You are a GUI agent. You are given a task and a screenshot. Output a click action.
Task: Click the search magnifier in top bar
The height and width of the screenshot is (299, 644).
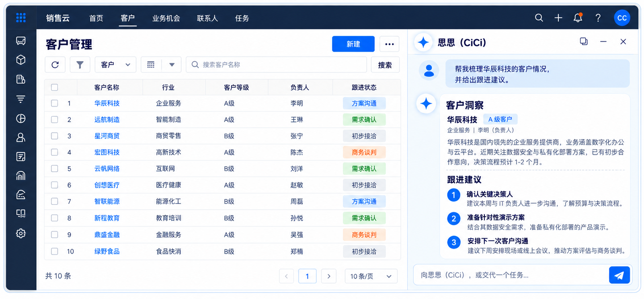tap(539, 18)
